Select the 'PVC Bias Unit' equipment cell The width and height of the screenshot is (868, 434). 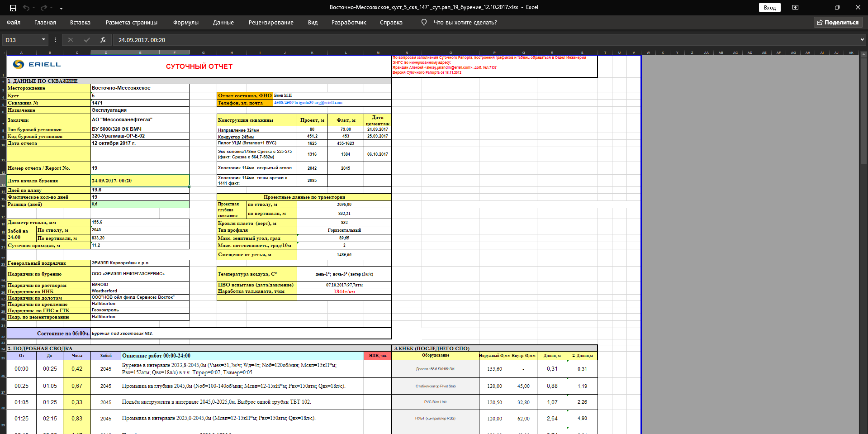click(436, 402)
